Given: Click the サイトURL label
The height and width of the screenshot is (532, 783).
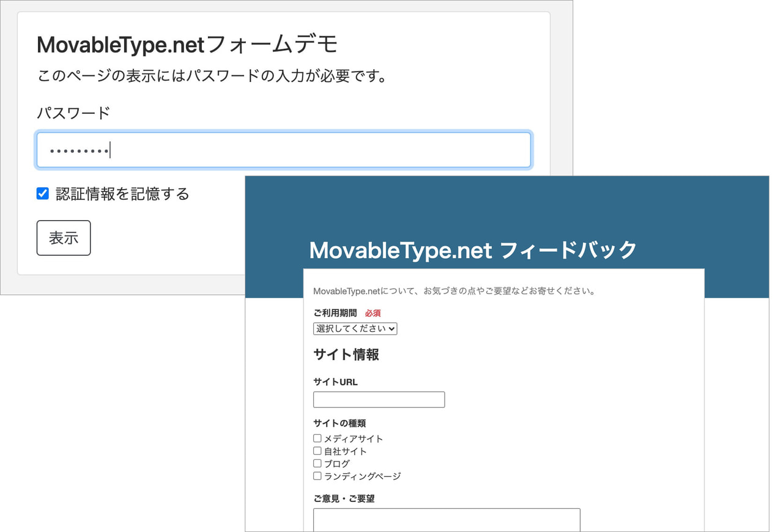Looking at the screenshot, I should 335,382.
